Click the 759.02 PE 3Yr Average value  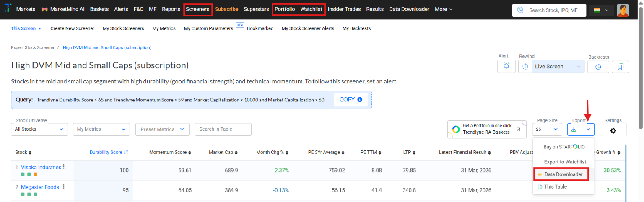click(336, 171)
